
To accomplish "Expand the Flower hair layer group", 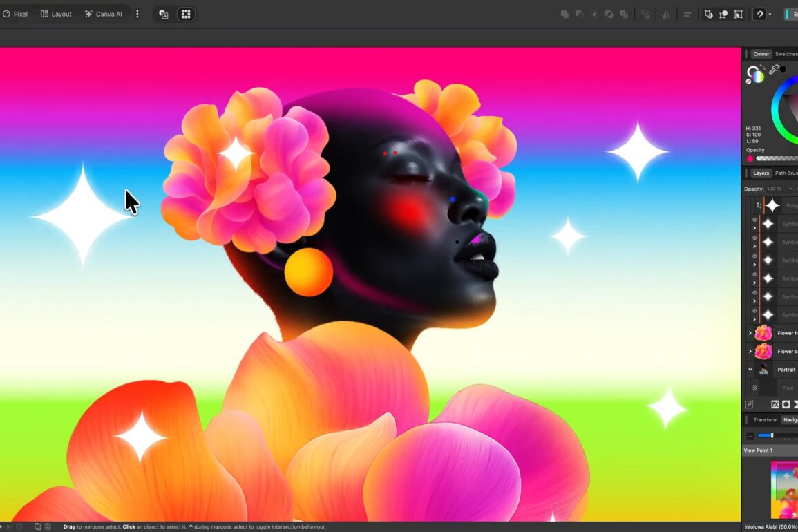I will coord(750,333).
